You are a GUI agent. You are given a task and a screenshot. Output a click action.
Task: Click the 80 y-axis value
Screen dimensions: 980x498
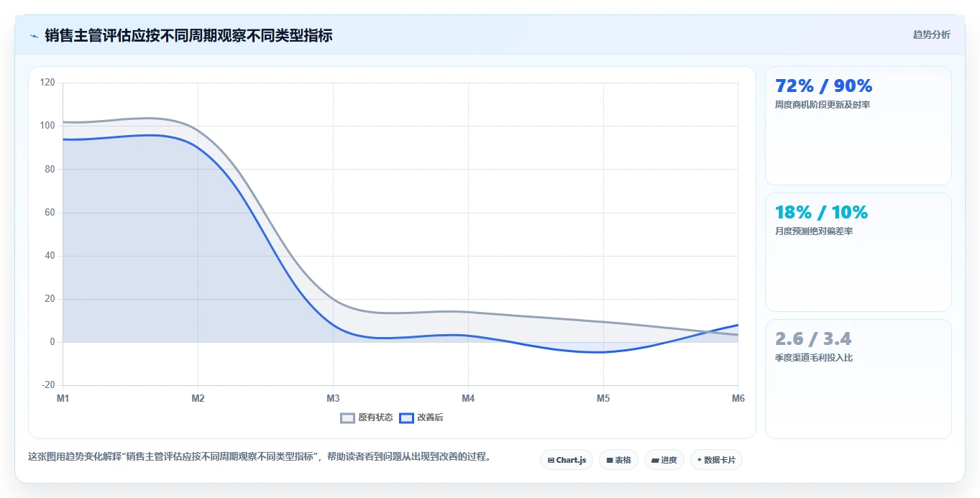click(x=50, y=170)
